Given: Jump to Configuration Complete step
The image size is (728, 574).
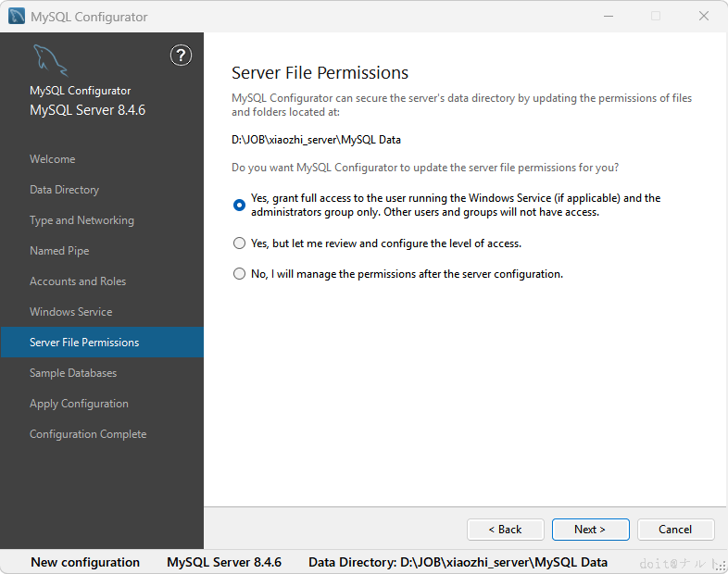Looking at the screenshot, I should tap(88, 434).
